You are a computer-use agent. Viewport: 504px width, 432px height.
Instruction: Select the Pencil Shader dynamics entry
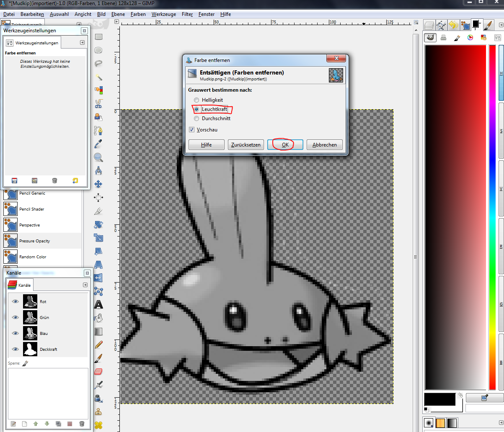(x=42, y=209)
